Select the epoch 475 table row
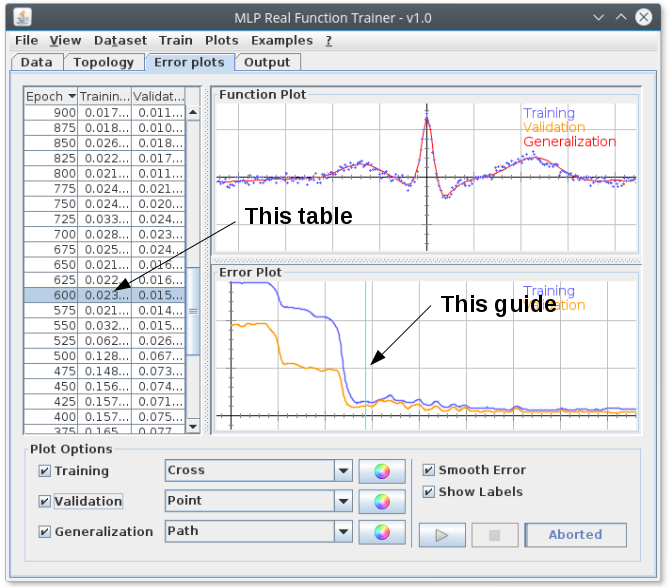Image resolution: width=669 pixels, height=587 pixels. (105, 371)
